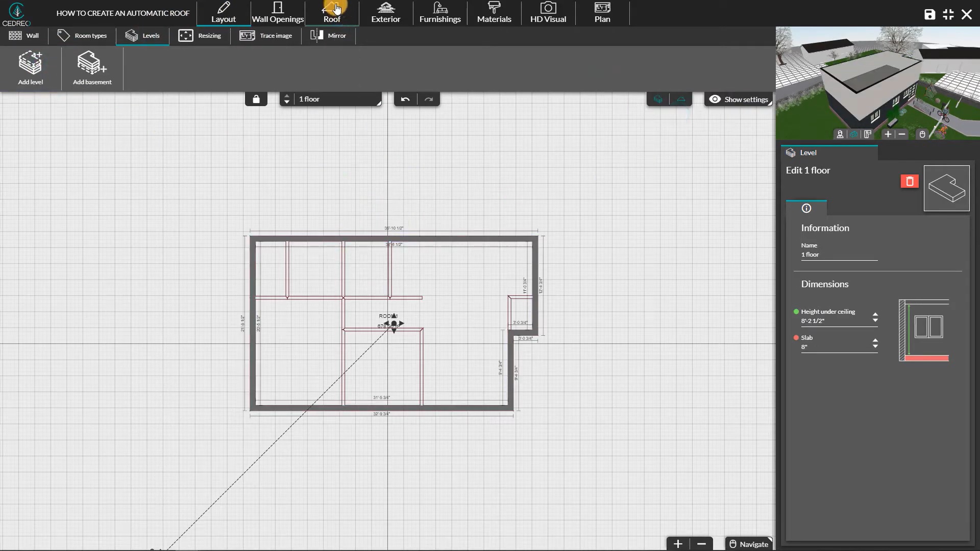Open the Exterior settings tool

pyautogui.click(x=386, y=13)
